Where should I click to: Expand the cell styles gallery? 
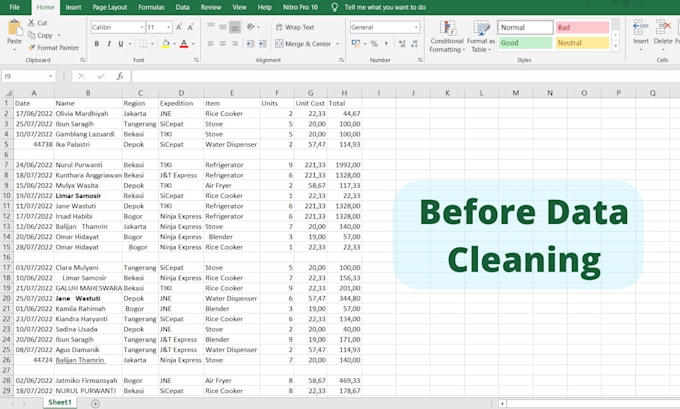pyautogui.click(x=615, y=46)
